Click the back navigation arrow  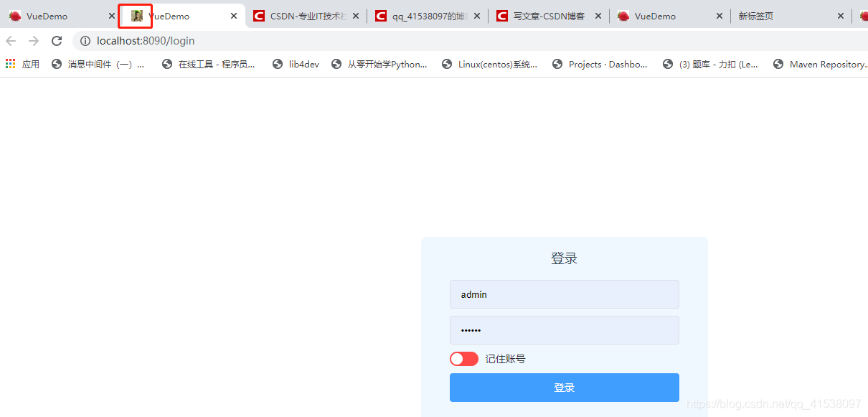point(11,41)
